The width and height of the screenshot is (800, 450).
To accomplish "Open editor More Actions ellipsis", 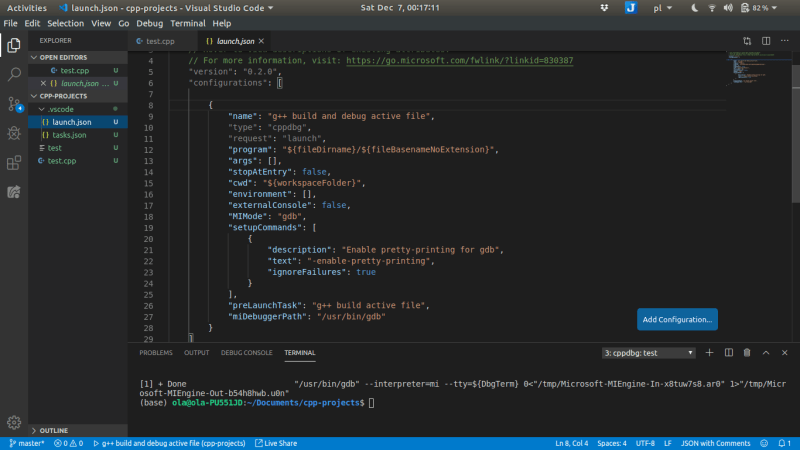I will coord(785,41).
